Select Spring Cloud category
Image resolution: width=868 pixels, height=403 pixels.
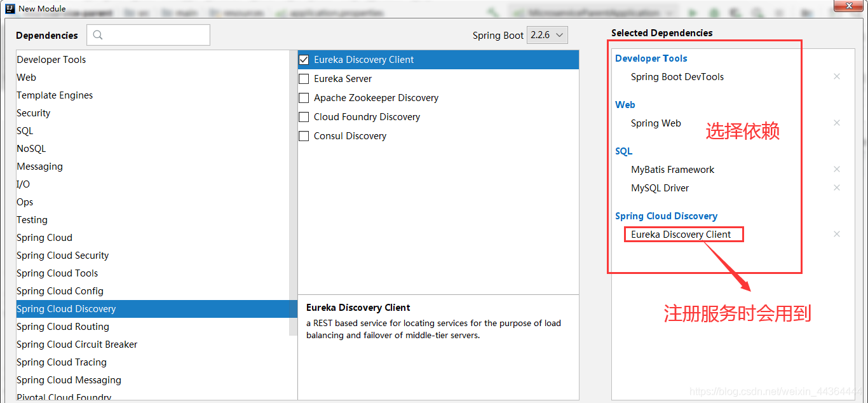tap(153, 238)
